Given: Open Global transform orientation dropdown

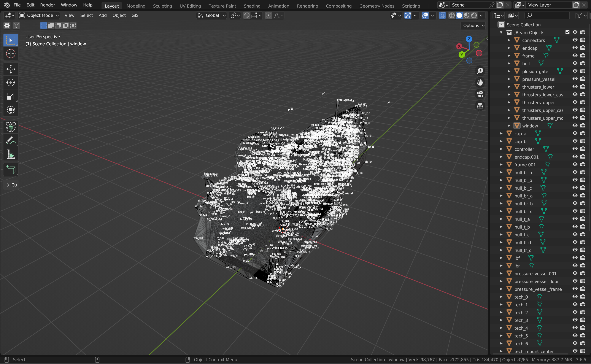Looking at the screenshot, I should tap(212, 15).
